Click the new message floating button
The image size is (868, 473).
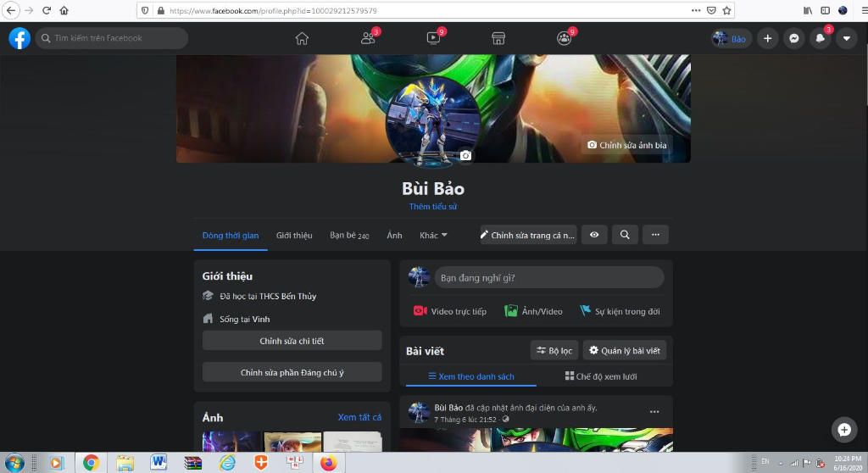pyautogui.click(x=844, y=430)
